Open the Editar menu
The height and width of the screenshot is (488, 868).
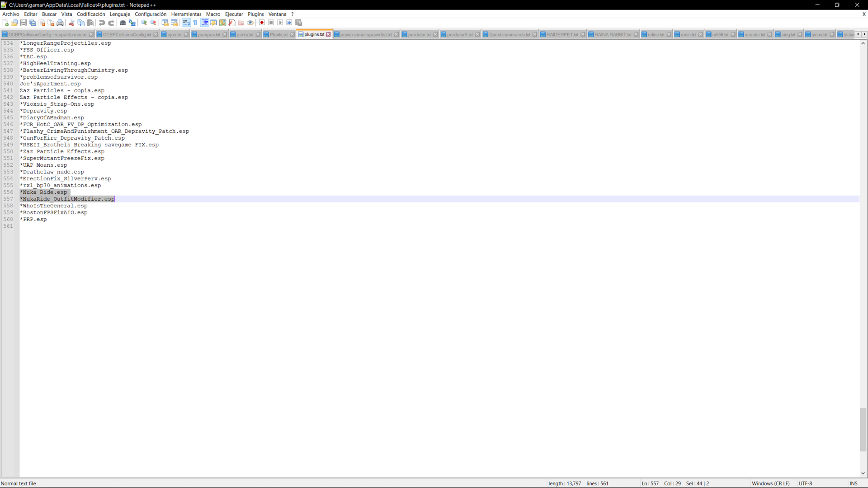(x=31, y=14)
